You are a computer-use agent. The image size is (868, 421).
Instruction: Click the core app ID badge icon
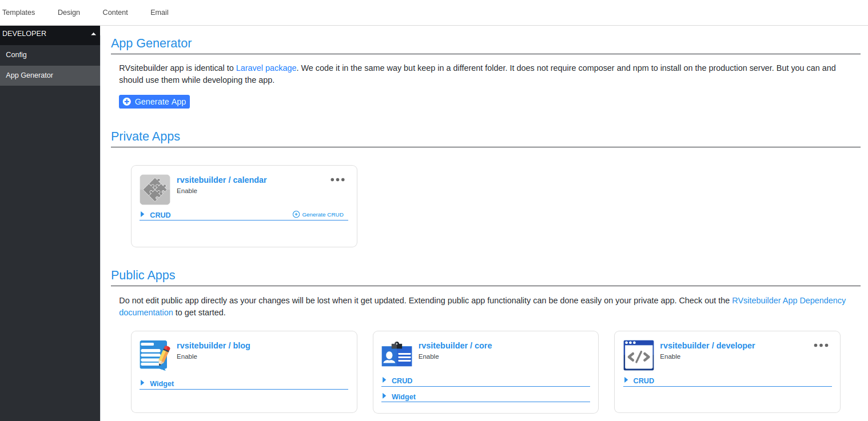pyautogui.click(x=396, y=355)
